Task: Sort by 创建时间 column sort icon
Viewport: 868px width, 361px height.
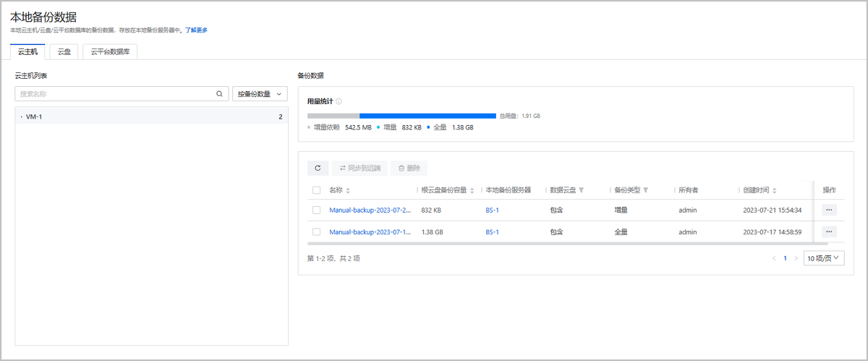Action: click(x=774, y=190)
